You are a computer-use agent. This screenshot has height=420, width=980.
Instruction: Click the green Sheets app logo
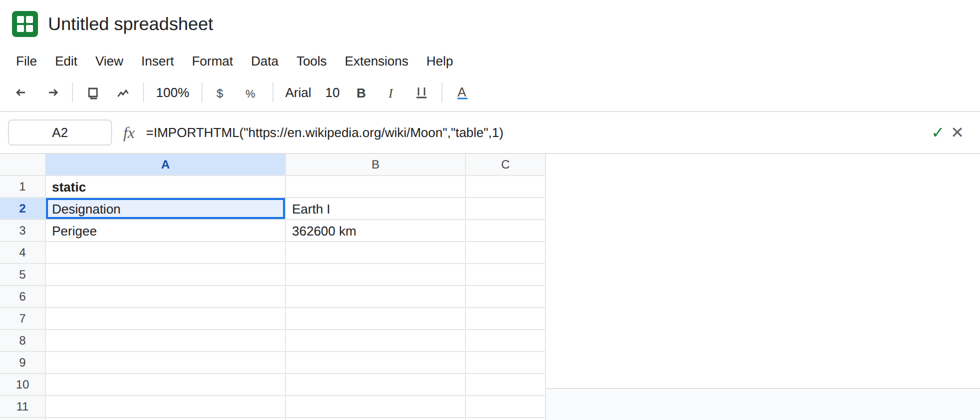tap(25, 24)
